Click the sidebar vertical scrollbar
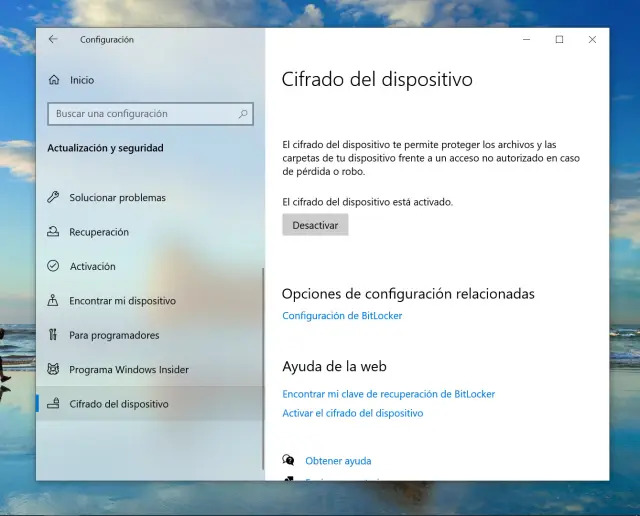Screen dimensions: 640x516 point(263,330)
